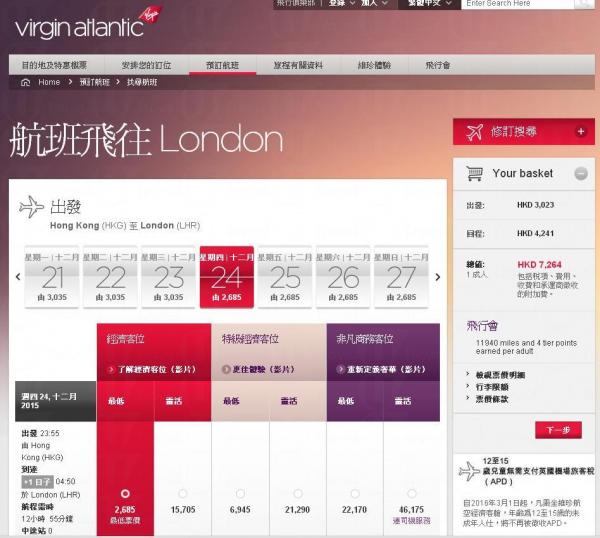Click the 修訂搜尋 modify search button
Image resolution: width=600 pixels, height=538 pixels.
click(x=524, y=132)
